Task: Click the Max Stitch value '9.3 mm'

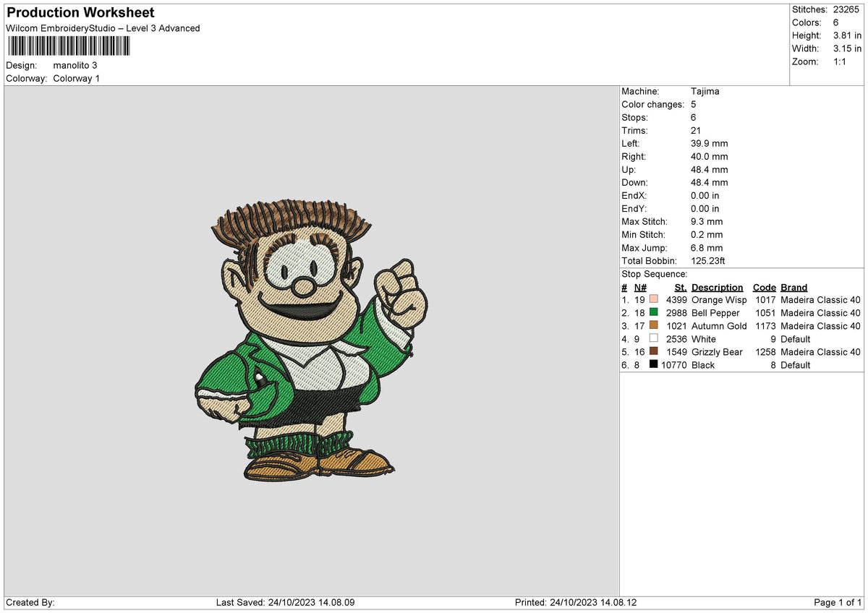Action: (707, 221)
